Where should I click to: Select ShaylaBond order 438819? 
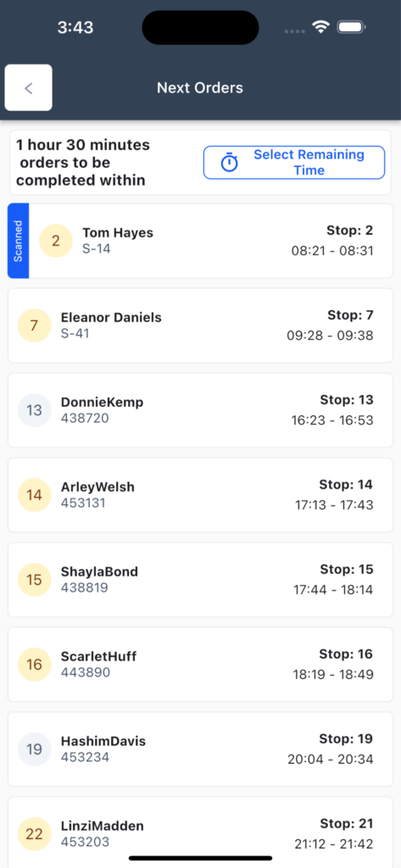200,580
